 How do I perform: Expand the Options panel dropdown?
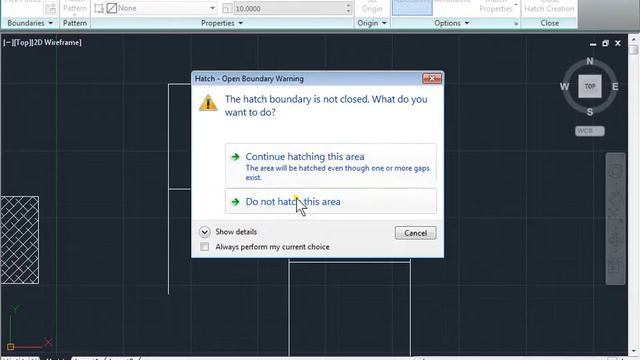451,23
